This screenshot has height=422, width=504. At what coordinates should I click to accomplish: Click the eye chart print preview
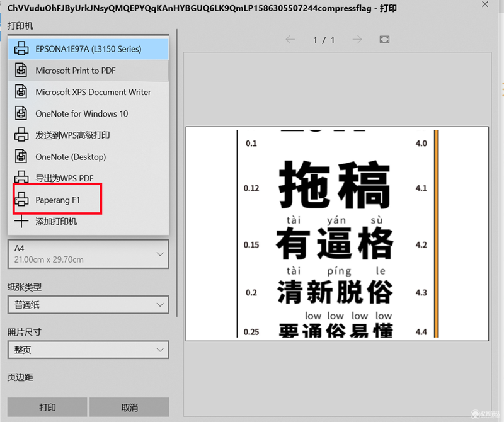click(x=337, y=234)
